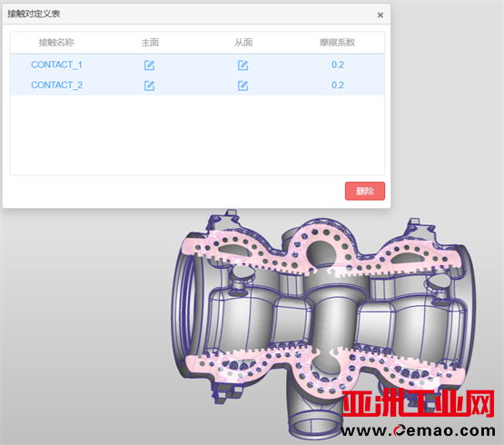
Task: Open the www.cemao.com watermark link
Action: (x=418, y=430)
